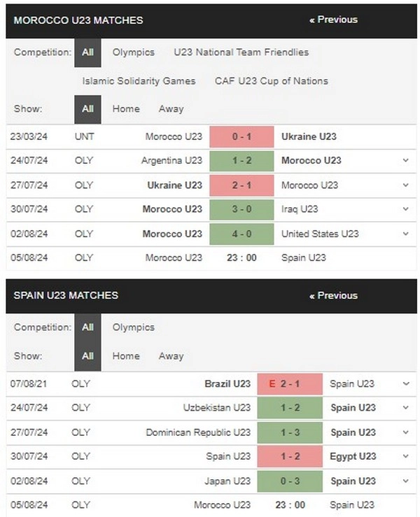Viewport: 420px width, 517px height.
Task: Select Olympics filter in Spain competitions
Action: coord(133,327)
